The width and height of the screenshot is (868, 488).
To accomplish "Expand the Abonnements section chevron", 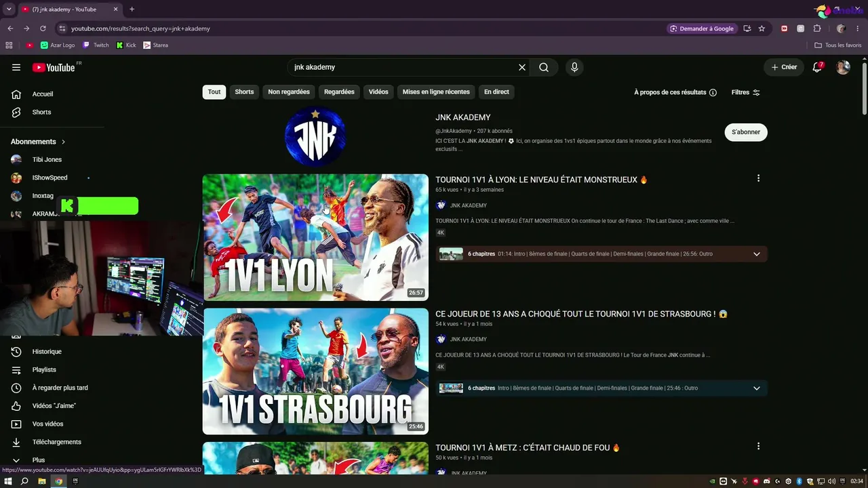I will [64, 142].
